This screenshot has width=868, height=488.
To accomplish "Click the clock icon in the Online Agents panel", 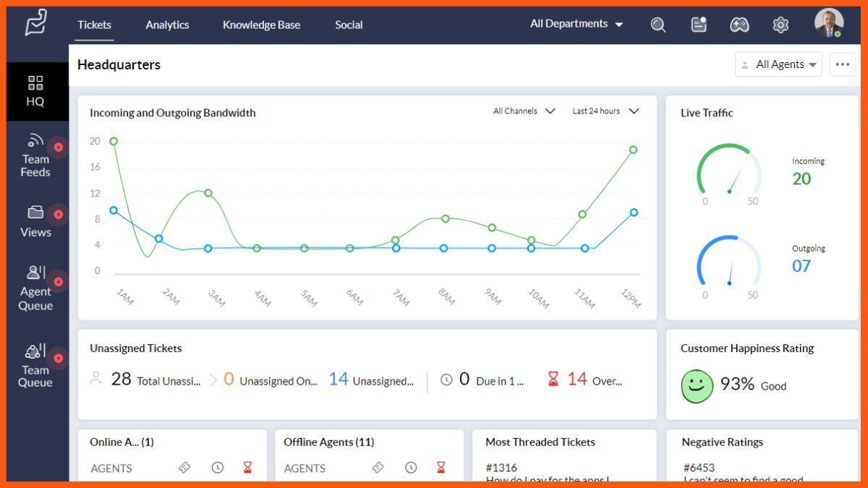I will (x=218, y=468).
